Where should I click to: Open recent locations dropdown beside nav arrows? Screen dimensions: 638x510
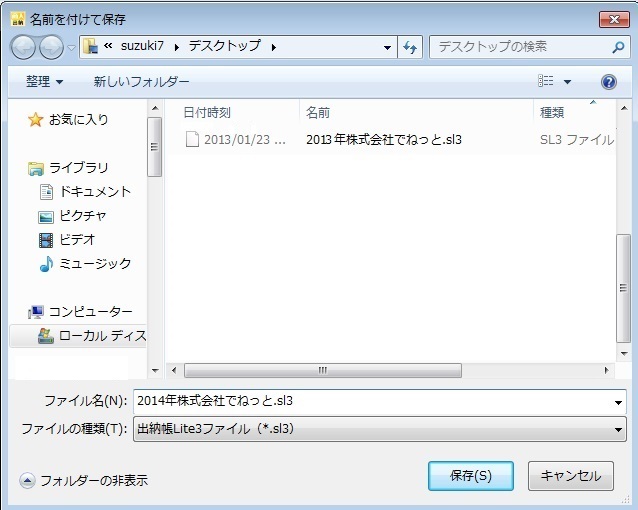(71, 48)
